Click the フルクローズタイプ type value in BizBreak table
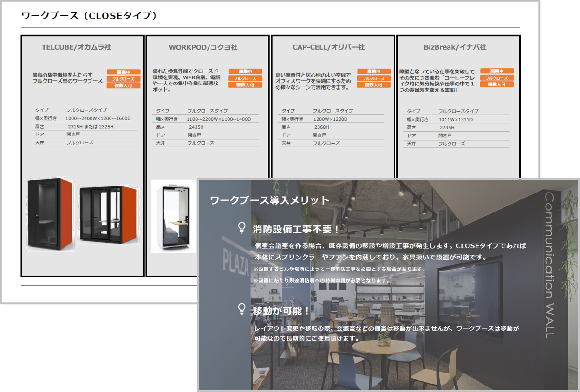Screen dimensions: 580x392 (458, 111)
